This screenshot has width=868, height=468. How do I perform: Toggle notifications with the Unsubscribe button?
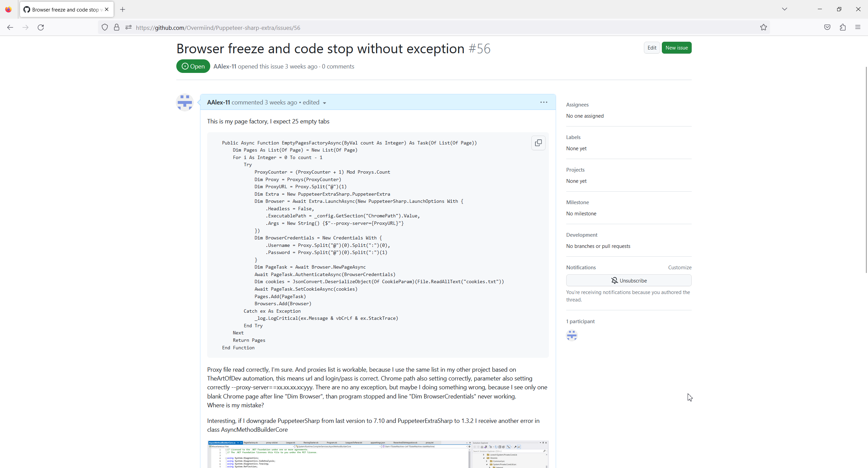pyautogui.click(x=629, y=280)
